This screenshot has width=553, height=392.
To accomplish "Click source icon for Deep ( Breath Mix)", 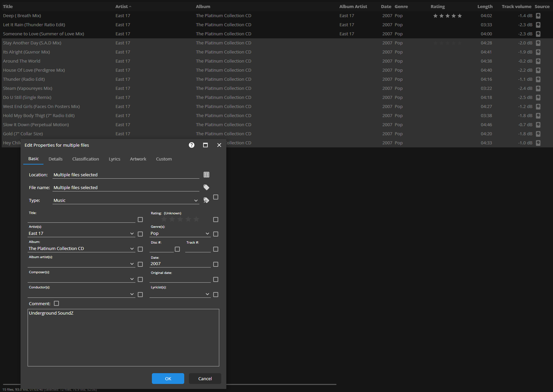I will click(x=538, y=16).
